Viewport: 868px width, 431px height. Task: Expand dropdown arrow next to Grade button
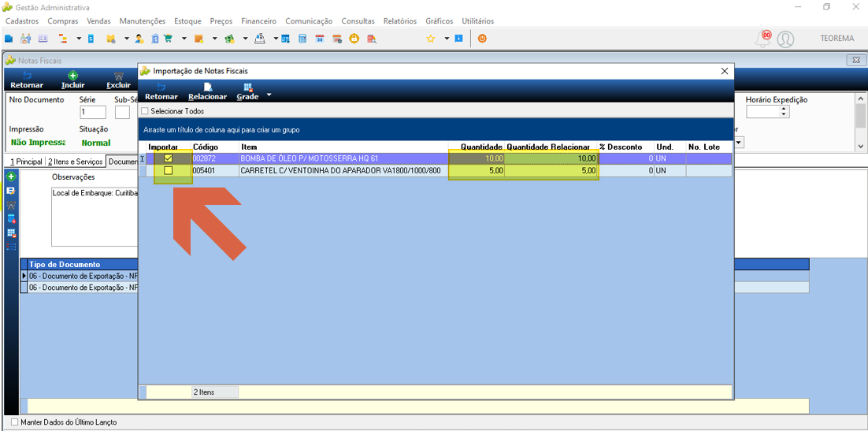[269, 95]
